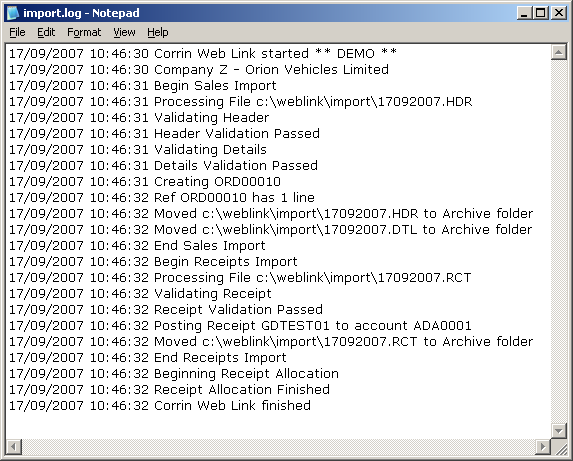Click the window resize grip corner
The width and height of the screenshot is (573, 461).
559,447
